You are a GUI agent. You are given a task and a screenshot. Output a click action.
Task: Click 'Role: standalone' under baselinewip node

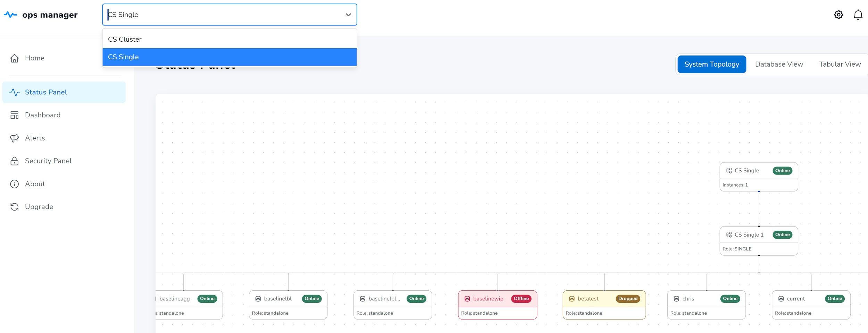pos(479,313)
